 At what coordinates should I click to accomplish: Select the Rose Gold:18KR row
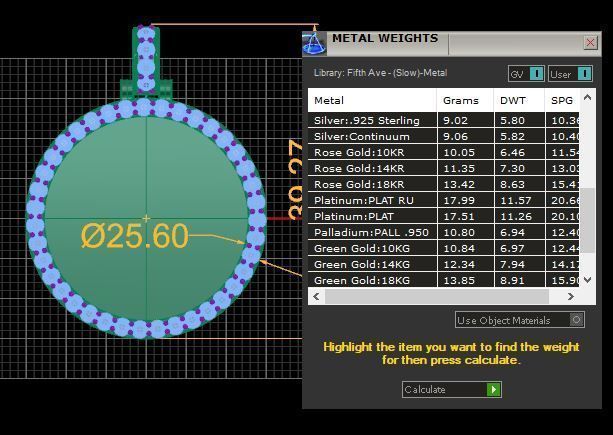pyautogui.click(x=444, y=184)
